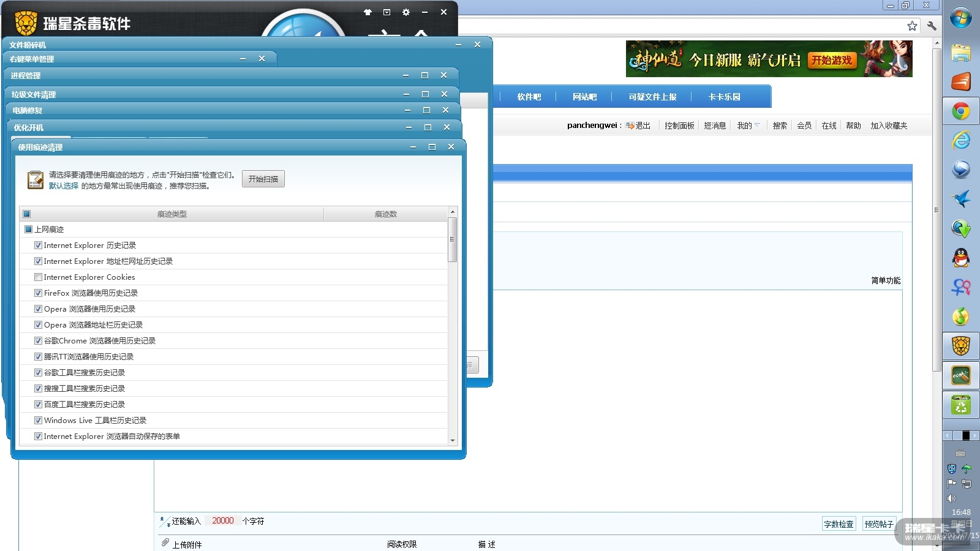Open the Rising antivirus dropdown menu icon

(x=386, y=12)
